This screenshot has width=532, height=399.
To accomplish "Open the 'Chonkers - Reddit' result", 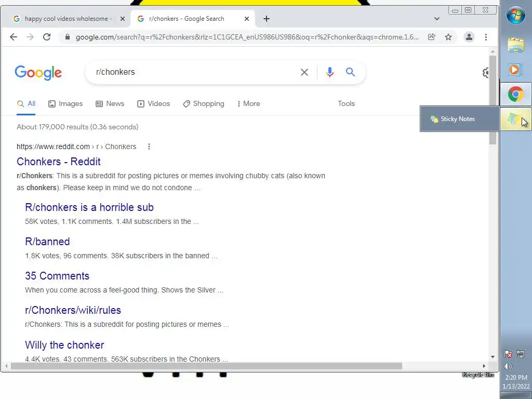I will [59, 162].
